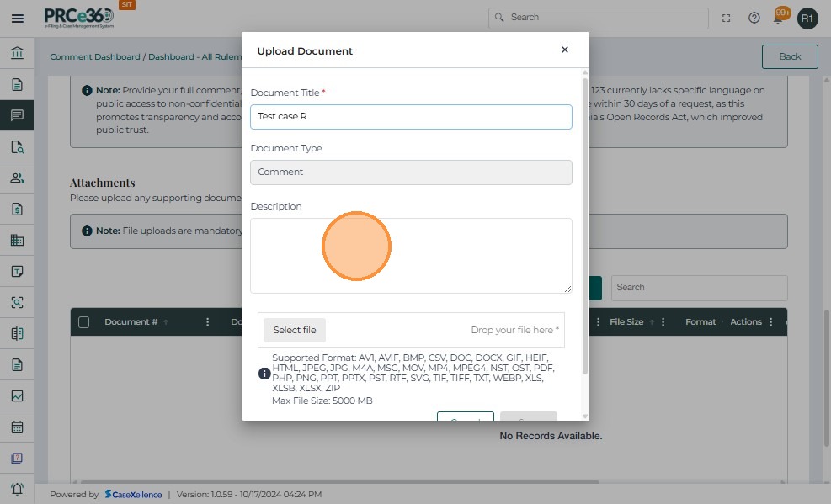
Task: Click into the Description text area
Action: 411,256
